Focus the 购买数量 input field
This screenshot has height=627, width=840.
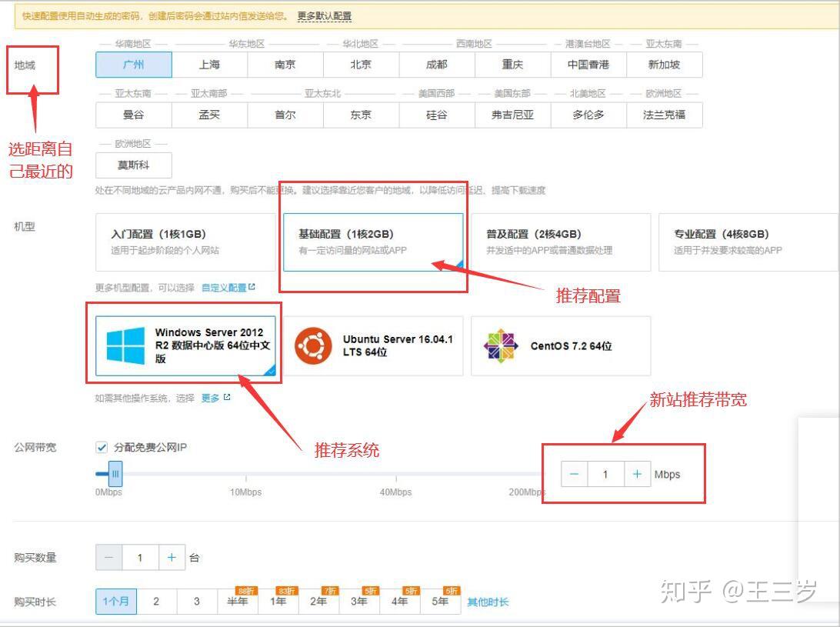[140, 557]
